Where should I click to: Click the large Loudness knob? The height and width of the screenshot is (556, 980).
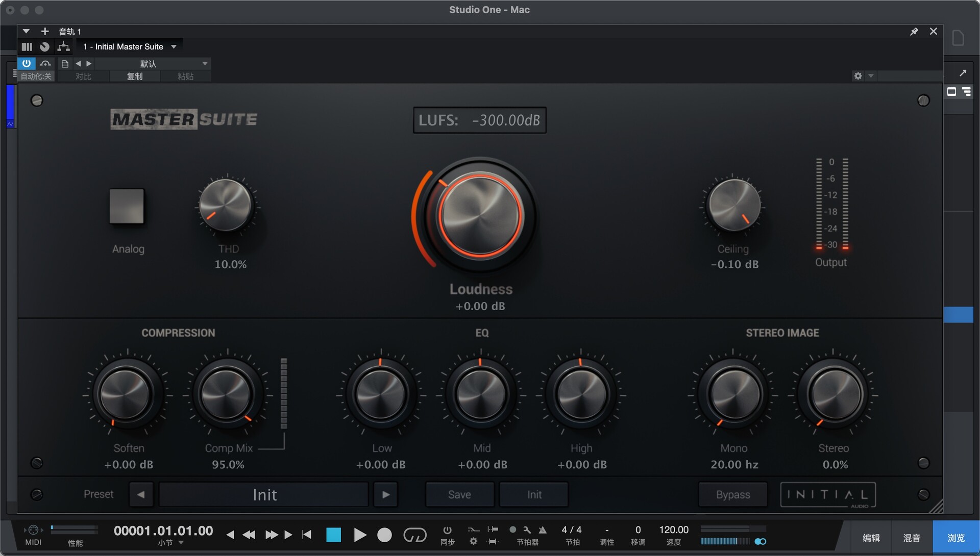(x=480, y=215)
